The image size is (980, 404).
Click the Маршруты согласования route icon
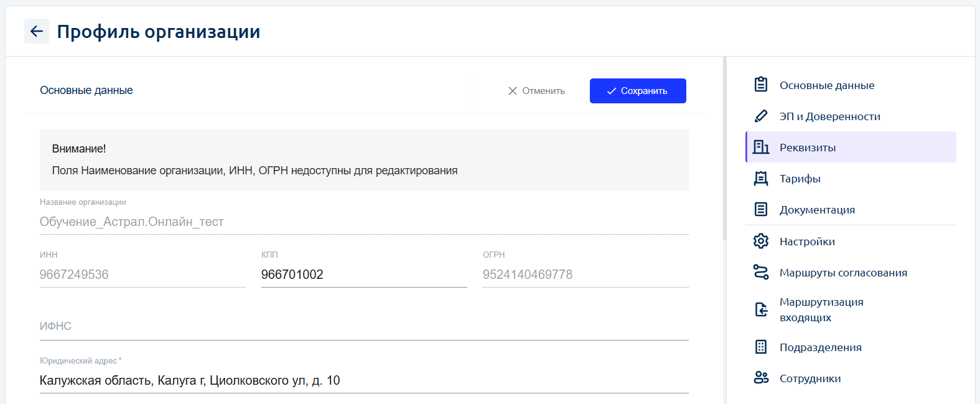761,272
